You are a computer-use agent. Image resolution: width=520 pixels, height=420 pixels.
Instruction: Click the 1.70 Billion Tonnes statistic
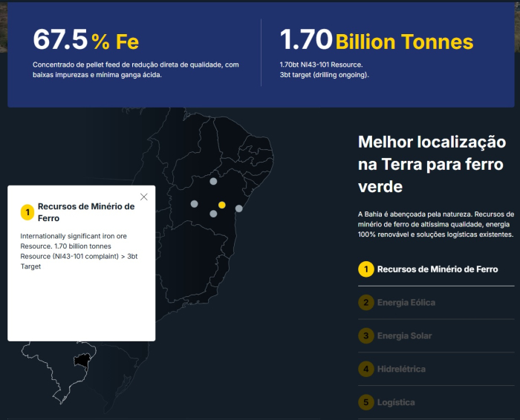376,40
